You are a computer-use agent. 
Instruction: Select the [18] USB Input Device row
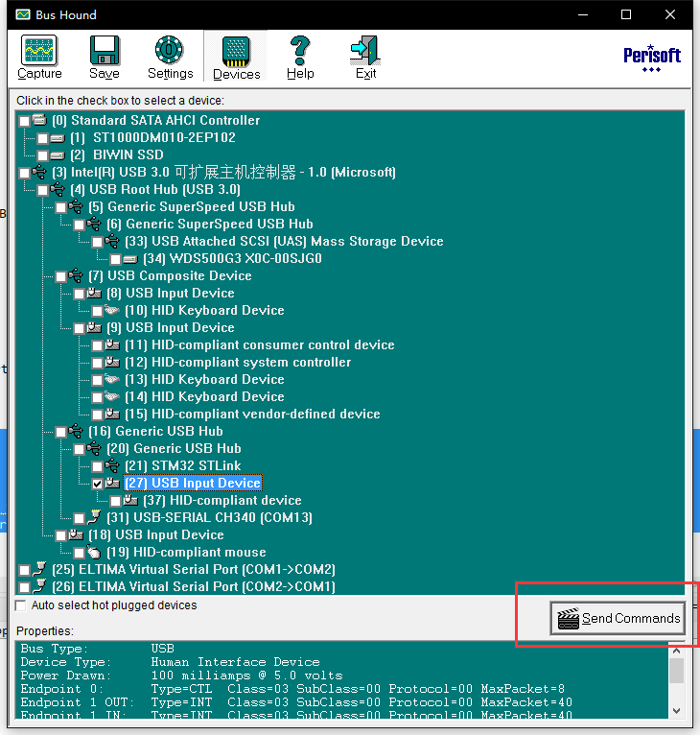click(155, 534)
